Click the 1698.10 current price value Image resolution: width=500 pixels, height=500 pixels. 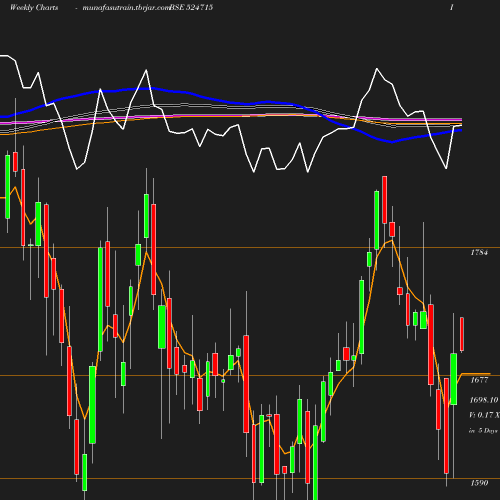[x=484, y=400]
